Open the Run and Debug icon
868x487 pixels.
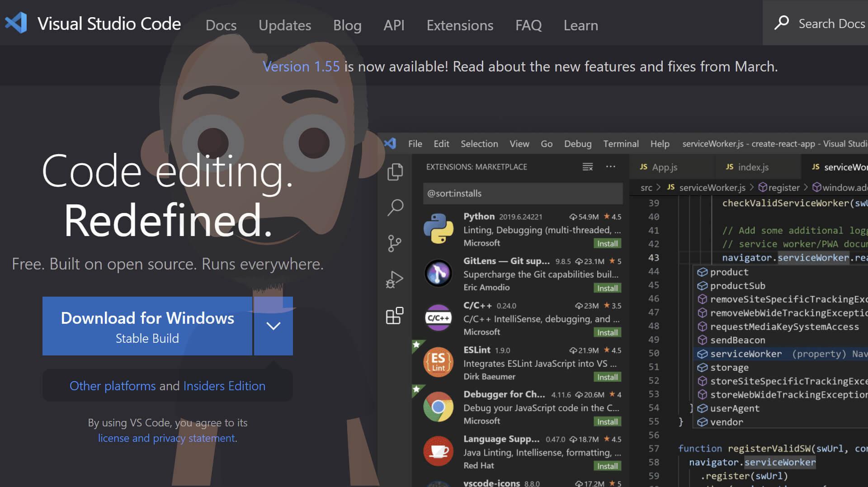[395, 279]
